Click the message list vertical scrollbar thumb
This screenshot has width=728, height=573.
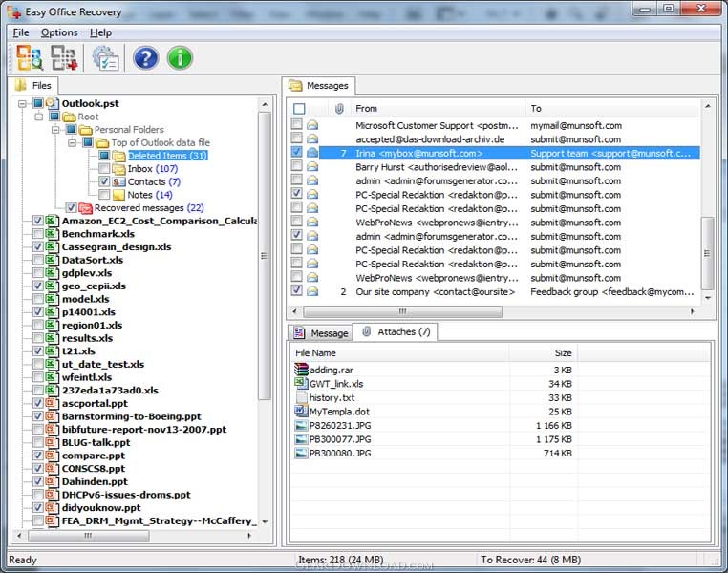[708, 253]
